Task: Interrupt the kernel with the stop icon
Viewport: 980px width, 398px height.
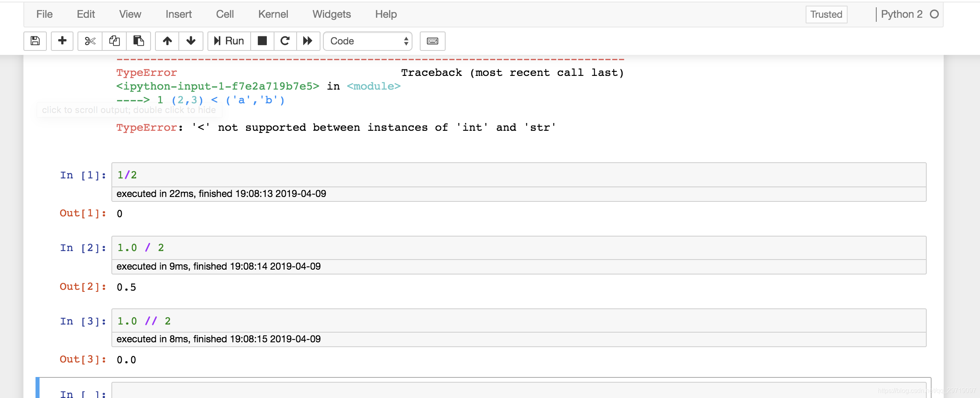Action: (x=262, y=41)
